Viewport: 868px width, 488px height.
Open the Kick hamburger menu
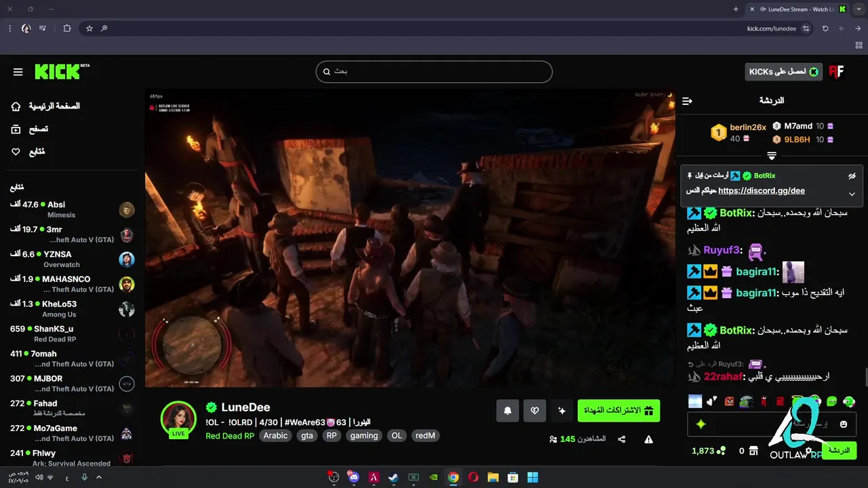coord(18,72)
